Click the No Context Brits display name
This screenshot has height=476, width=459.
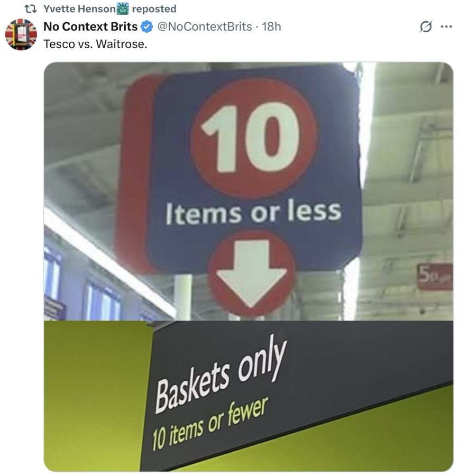click(90, 27)
